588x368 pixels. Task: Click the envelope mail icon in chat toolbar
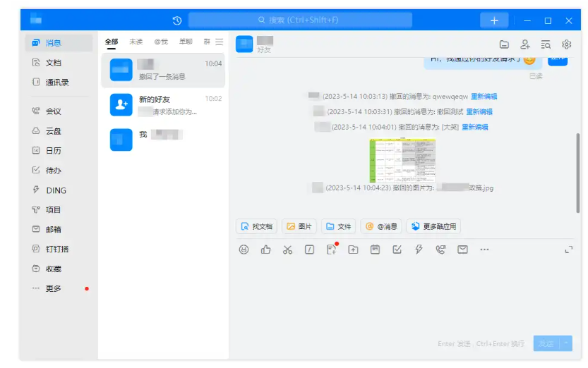(x=462, y=250)
